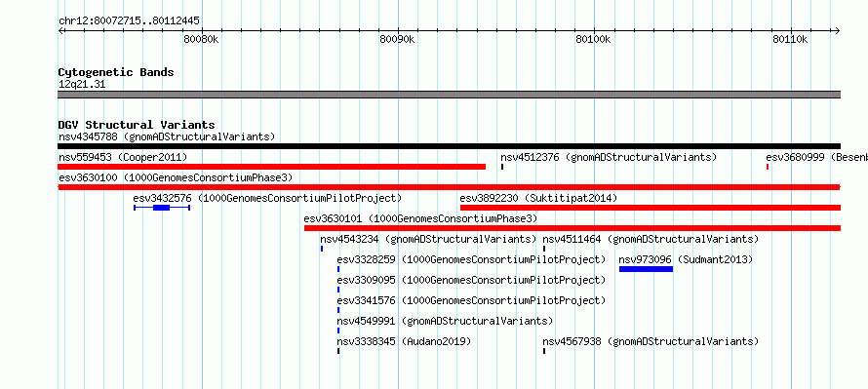Click the 80080k ruler tick label
This screenshot has height=389, width=868.
point(202,39)
